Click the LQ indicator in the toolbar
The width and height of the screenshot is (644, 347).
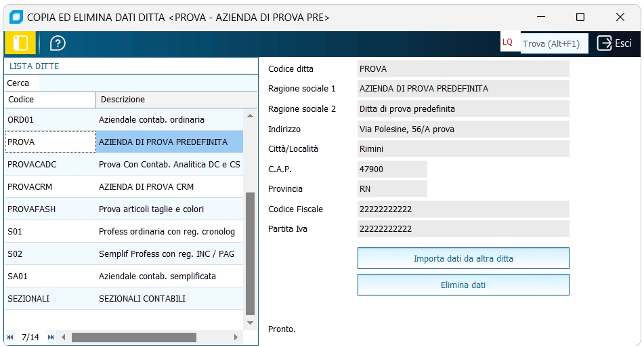tap(507, 43)
